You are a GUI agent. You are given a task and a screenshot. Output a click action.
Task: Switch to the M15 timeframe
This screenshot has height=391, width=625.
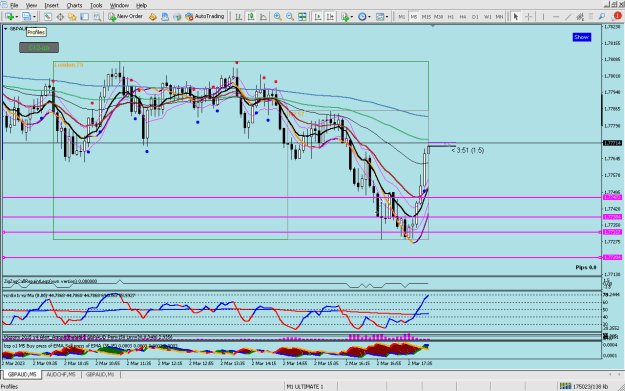pos(426,17)
